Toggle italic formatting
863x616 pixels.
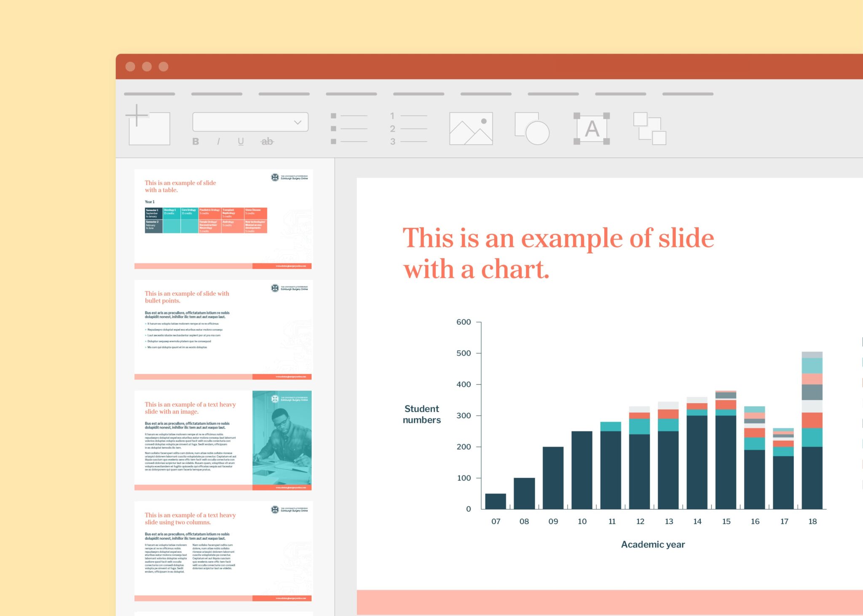pyautogui.click(x=218, y=142)
